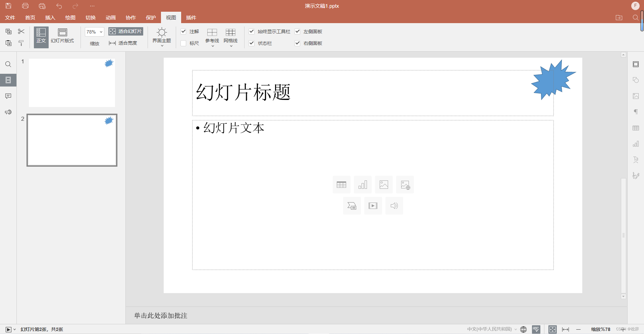Click the 适合宽度 fit width button
The image size is (644, 334).
click(123, 43)
